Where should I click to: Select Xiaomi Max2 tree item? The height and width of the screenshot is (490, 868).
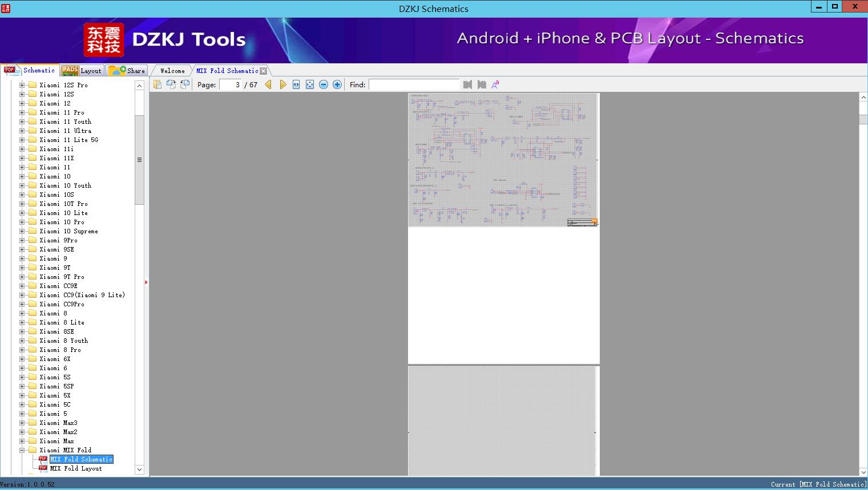[58, 432]
